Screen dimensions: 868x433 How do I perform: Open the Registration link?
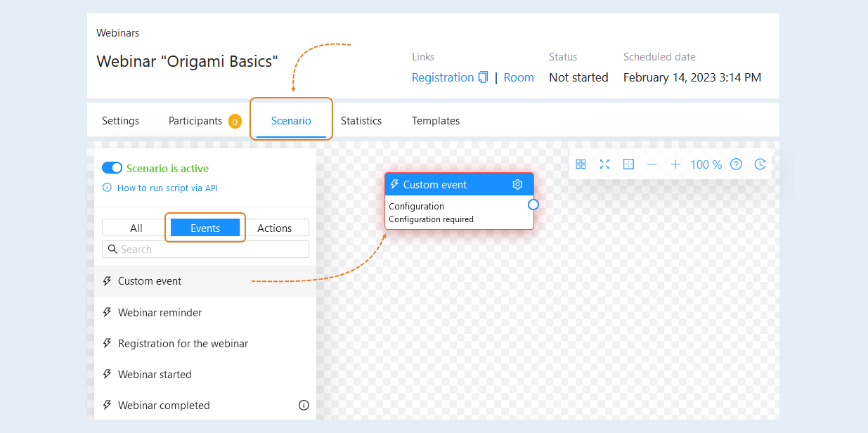tap(443, 77)
